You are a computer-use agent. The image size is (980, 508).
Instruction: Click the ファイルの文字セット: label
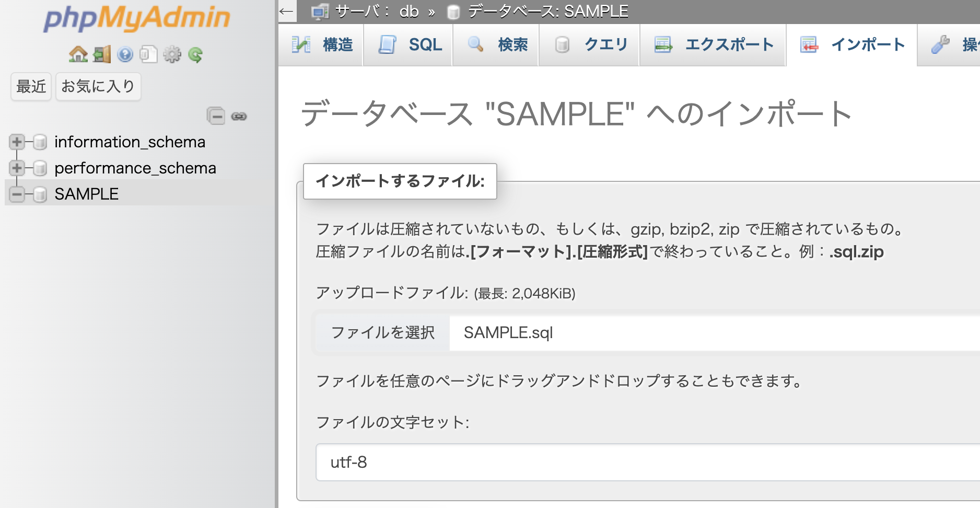393,422
